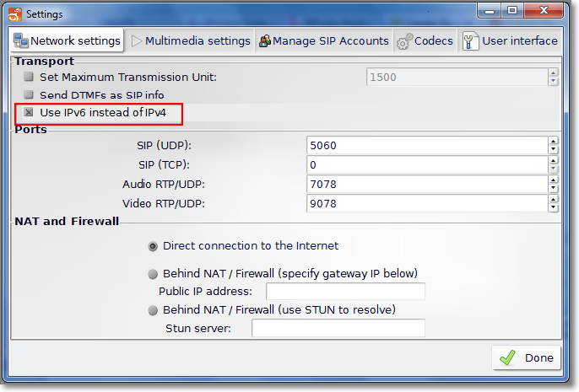Click the Audio RTP/UDP label

click(x=164, y=184)
